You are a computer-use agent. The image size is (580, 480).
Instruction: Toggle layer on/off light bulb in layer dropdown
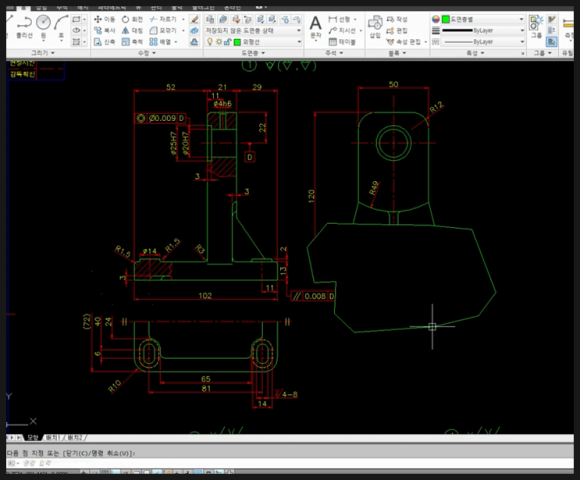click(210, 42)
